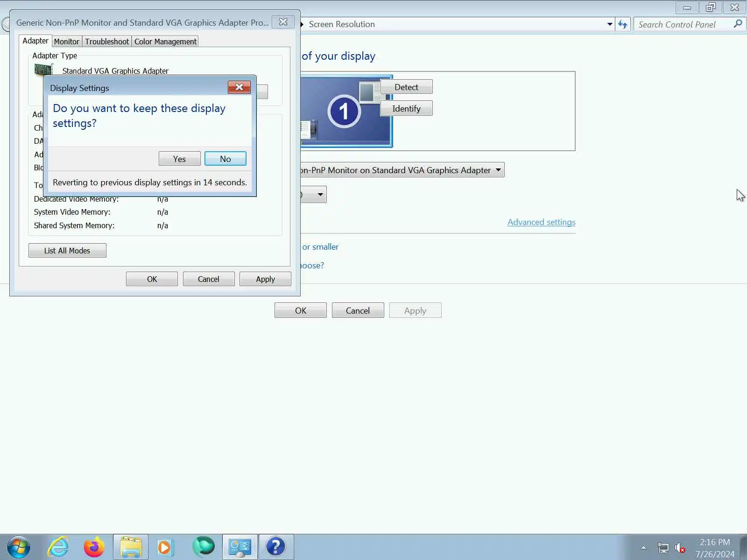Click OK in adapter properties dialog
Image resolution: width=747 pixels, height=560 pixels.
152,279
